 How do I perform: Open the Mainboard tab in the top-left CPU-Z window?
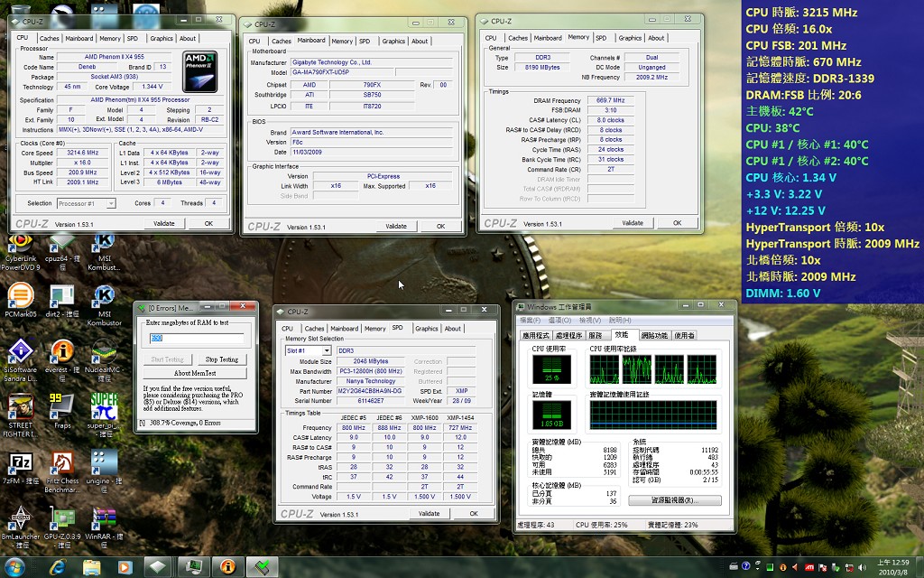(x=79, y=38)
